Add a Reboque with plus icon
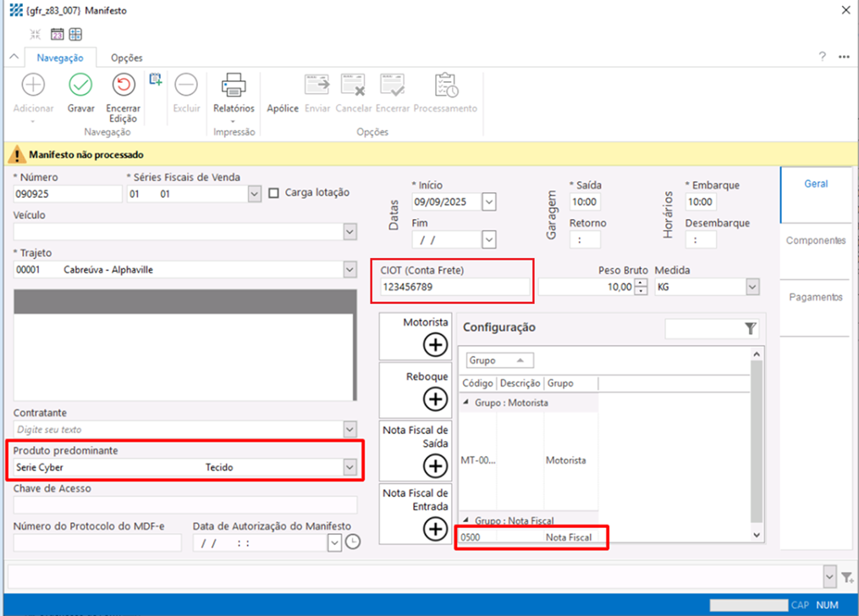859x616 pixels. click(x=435, y=399)
